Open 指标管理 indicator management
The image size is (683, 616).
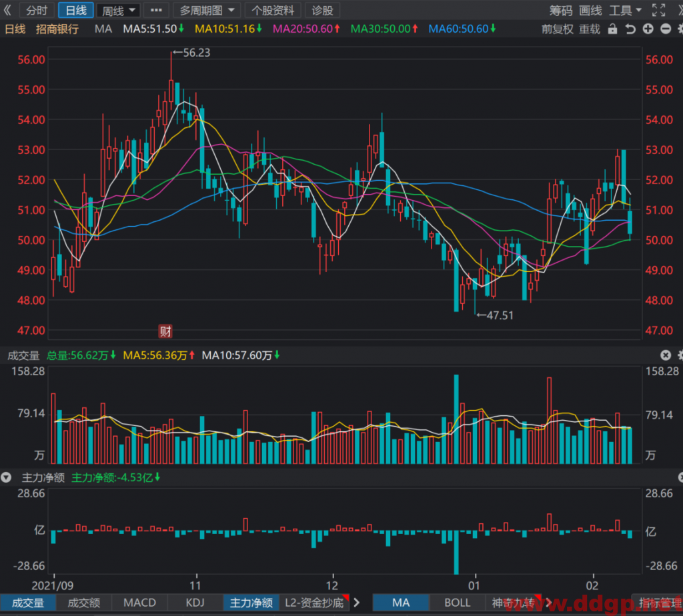coord(658,603)
